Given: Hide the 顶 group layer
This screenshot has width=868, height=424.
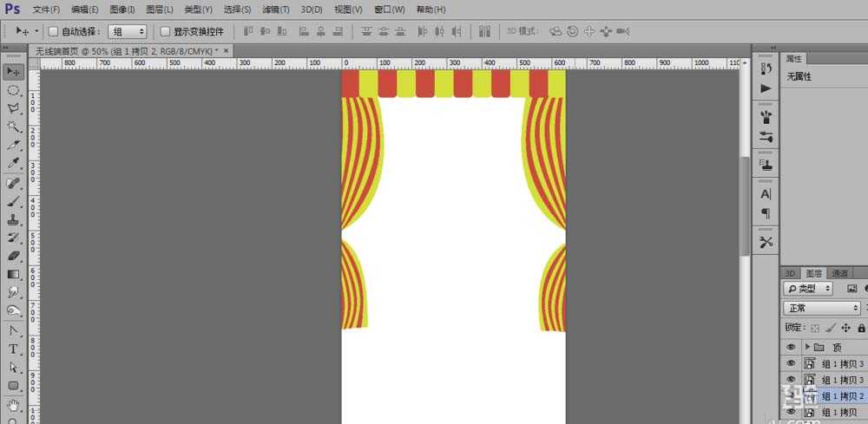Looking at the screenshot, I should click(x=790, y=347).
